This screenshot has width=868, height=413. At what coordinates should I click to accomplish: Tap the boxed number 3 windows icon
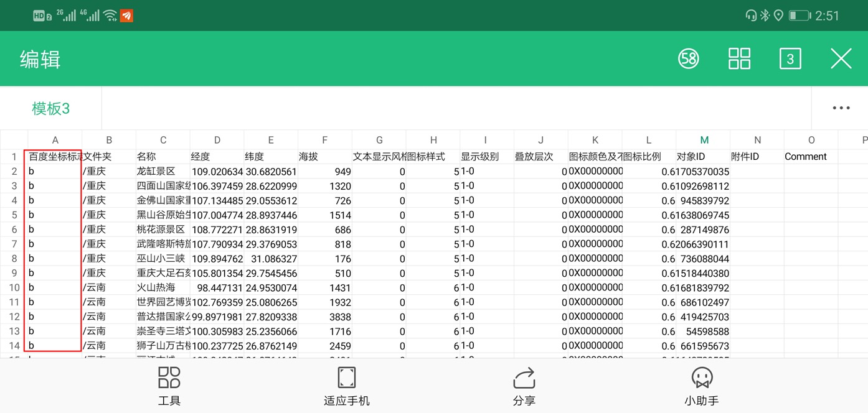(x=790, y=59)
